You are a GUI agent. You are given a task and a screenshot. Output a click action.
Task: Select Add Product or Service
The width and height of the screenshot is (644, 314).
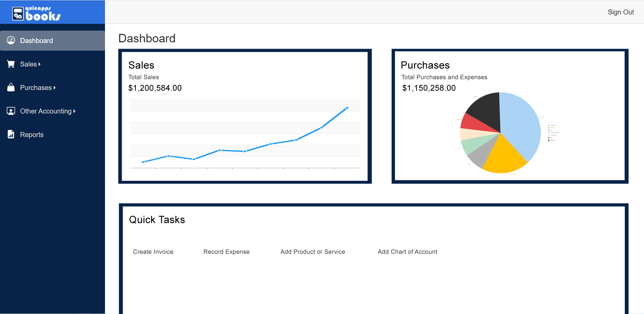(313, 252)
